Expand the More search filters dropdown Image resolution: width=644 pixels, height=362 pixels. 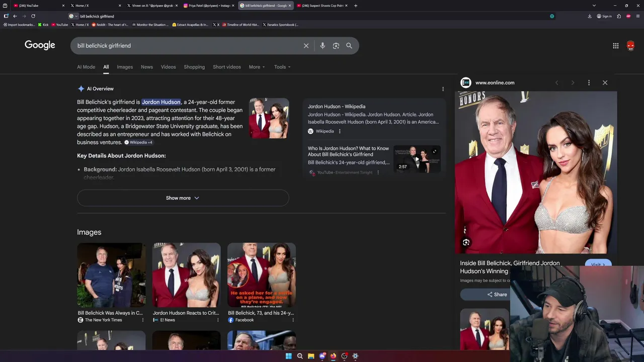257,67
